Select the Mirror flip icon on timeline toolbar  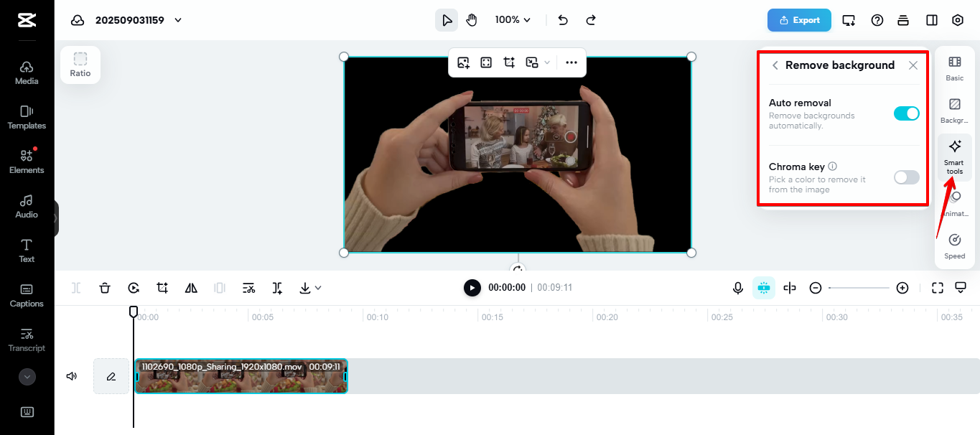click(x=190, y=288)
